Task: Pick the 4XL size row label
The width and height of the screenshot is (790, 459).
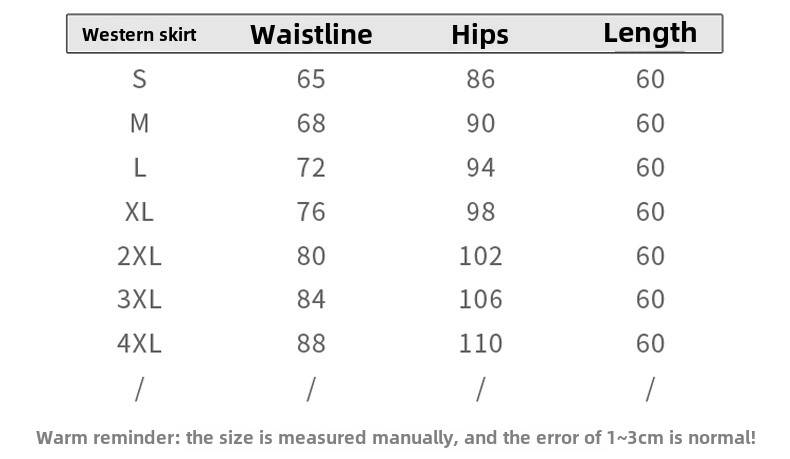Action: coord(139,343)
